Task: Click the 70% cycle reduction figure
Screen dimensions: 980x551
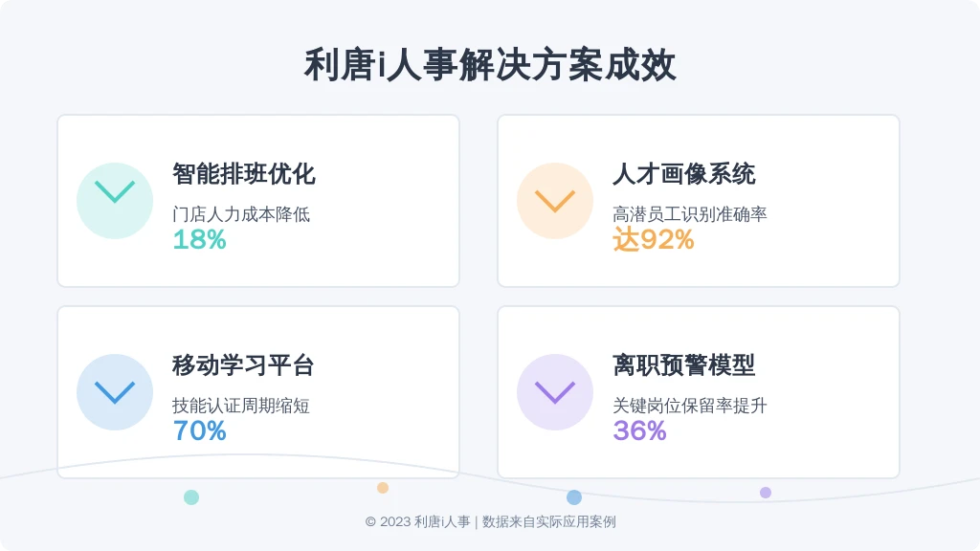Action: click(x=199, y=430)
